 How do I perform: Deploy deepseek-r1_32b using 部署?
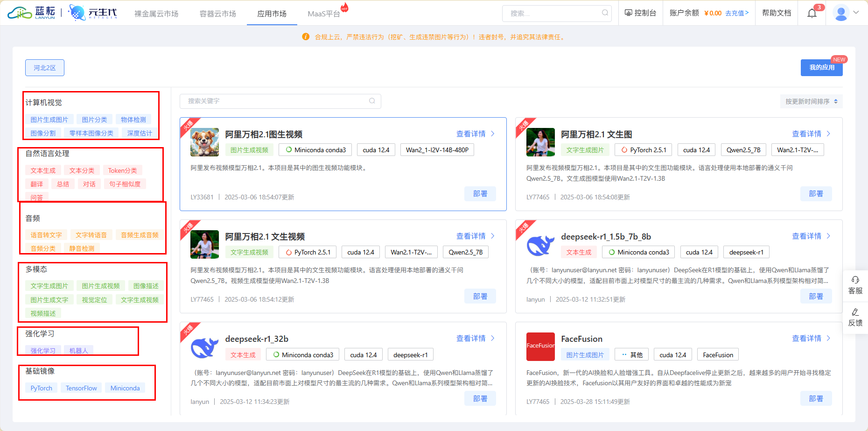(x=480, y=398)
